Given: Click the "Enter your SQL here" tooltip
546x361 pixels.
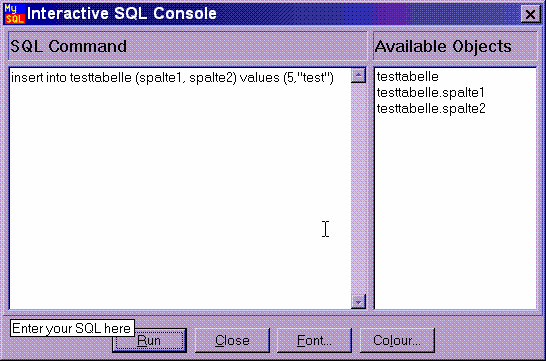Looking at the screenshot, I should point(72,328).
